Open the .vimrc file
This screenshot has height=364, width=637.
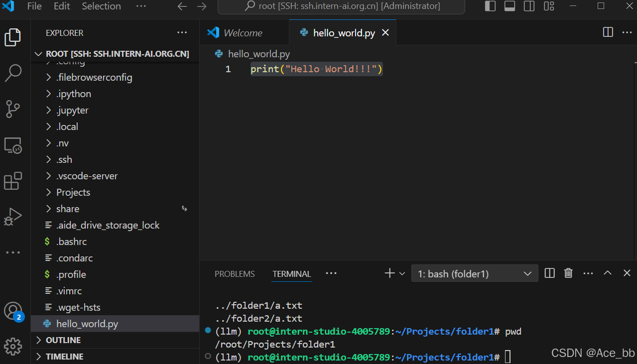[x=115, y=291]
